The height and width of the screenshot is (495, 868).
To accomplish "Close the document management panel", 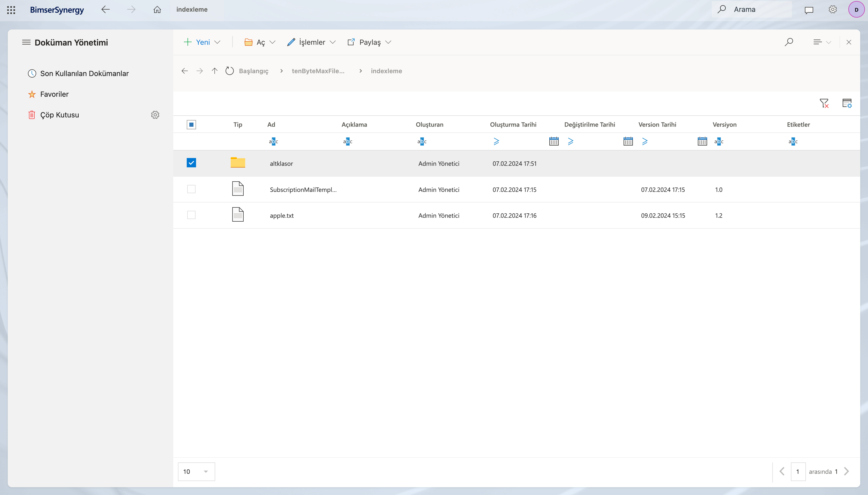I will click(849, 42).
